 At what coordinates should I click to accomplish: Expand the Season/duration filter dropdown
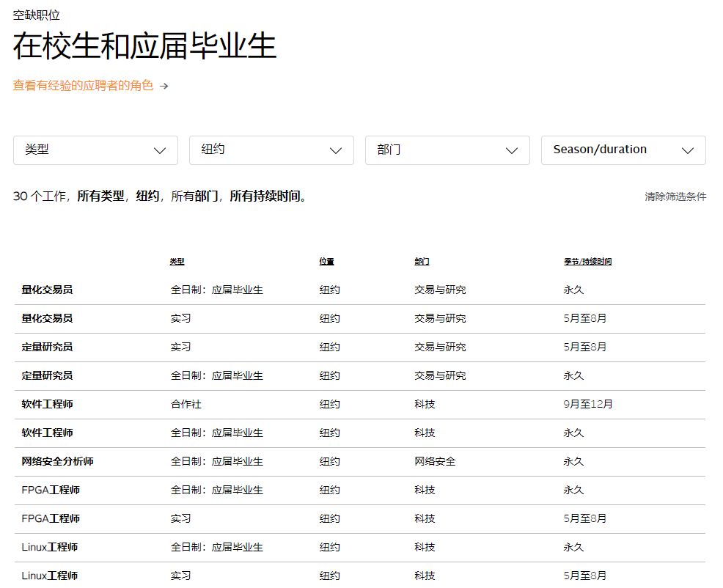point(623,150)
